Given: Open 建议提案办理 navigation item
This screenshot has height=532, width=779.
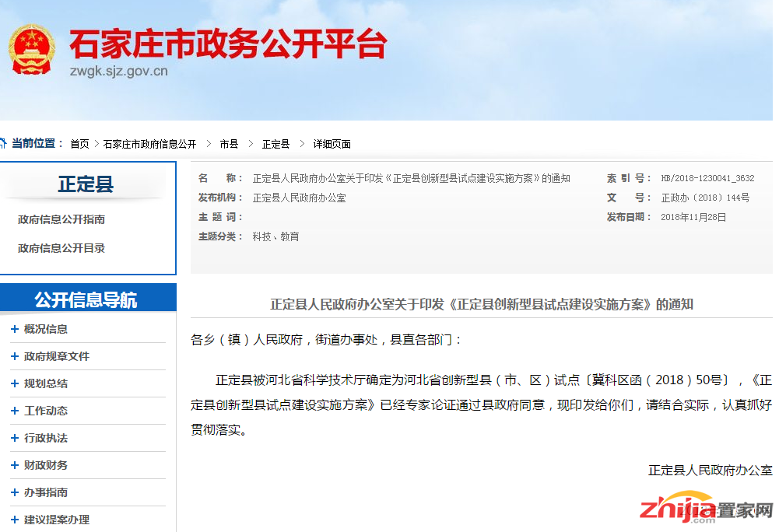Looking at the screenshot, I should 57,520.
